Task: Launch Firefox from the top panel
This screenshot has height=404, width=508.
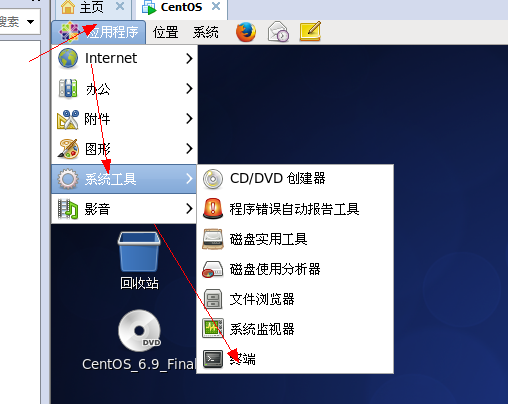Action: tap(246, 32)
